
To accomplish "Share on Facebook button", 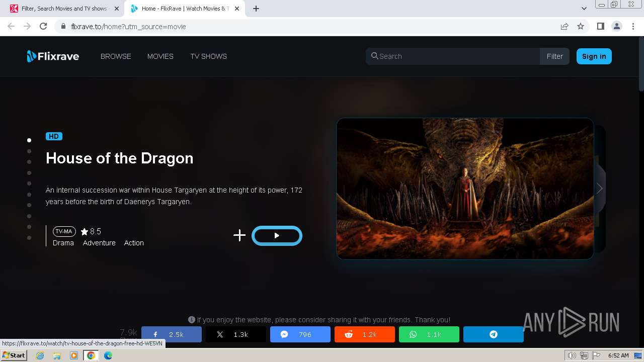I will coord(172,334).
